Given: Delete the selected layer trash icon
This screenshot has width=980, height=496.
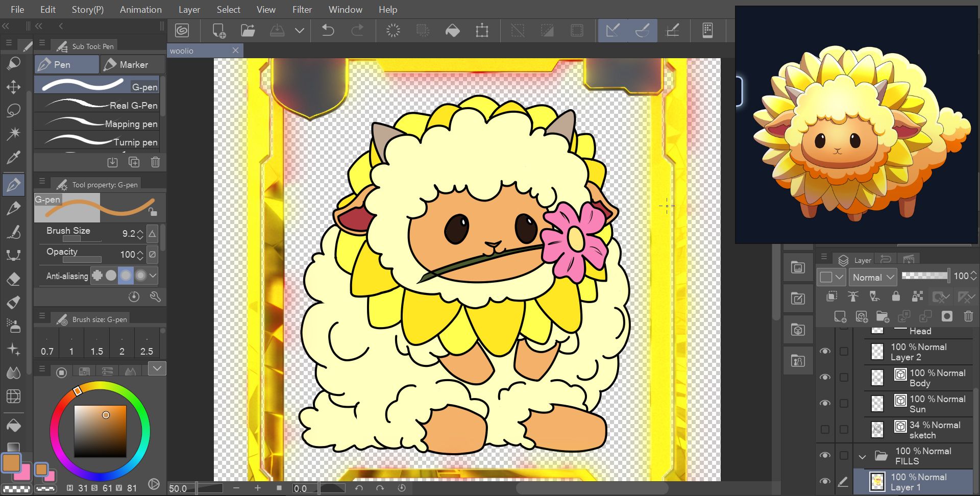Looking at the screenshot, I should click(x=968, y=316).
